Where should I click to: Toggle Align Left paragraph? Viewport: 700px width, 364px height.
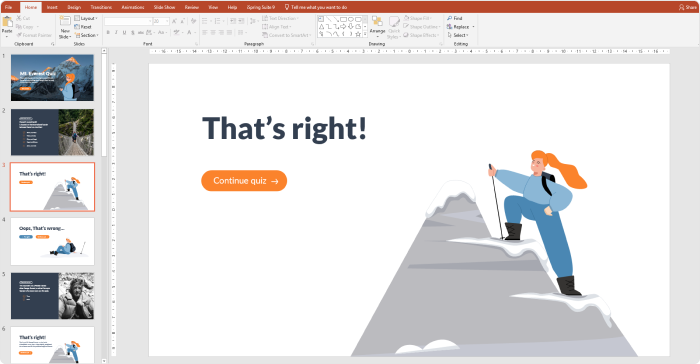click(204, 33)
